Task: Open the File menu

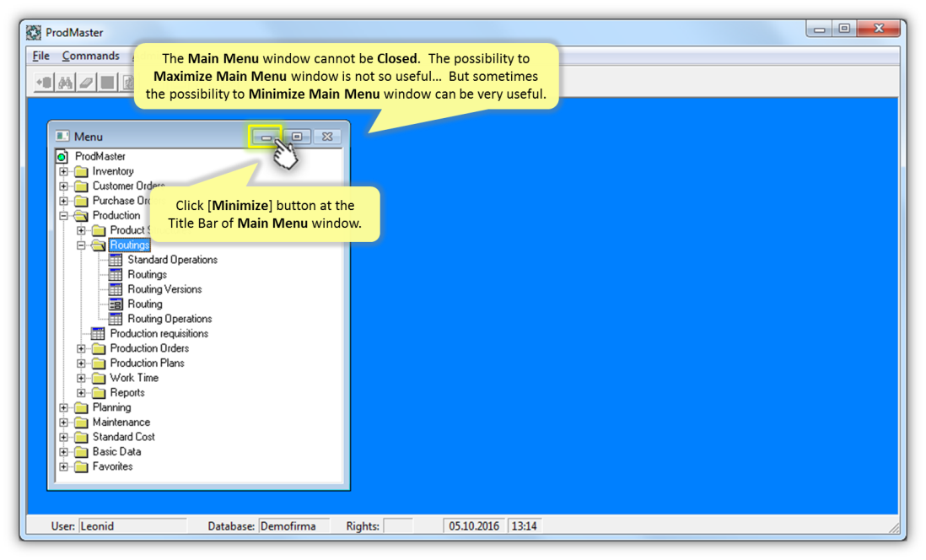Action: tap(40, 57)
